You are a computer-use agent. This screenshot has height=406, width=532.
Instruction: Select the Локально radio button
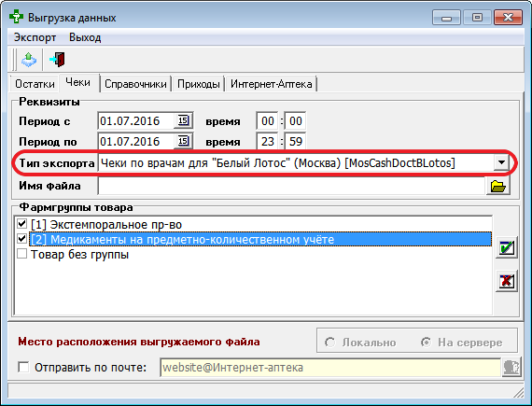coord(329,343)
